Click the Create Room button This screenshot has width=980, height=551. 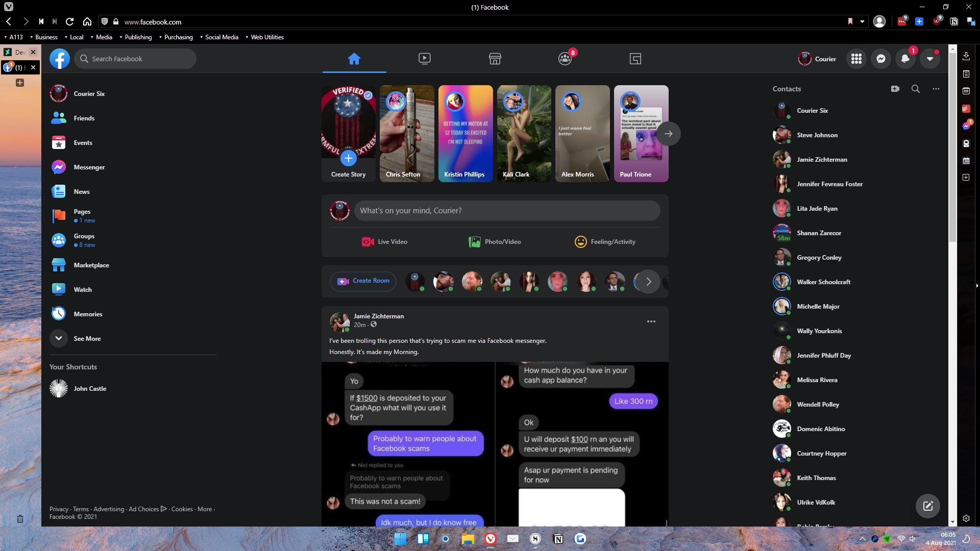pos(363,281)
